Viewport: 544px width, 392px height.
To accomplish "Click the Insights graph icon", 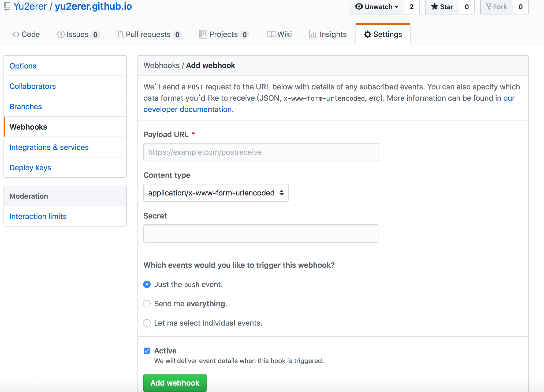I will pyautogui.click(x=314, y=34).
